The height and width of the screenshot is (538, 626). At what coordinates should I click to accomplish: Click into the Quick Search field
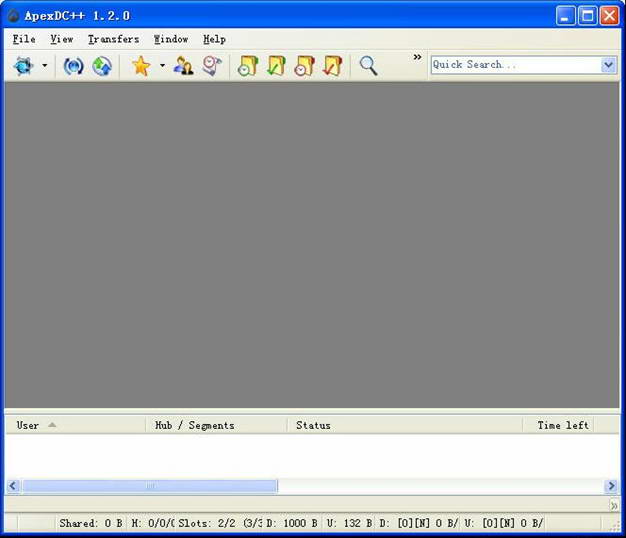click(x=516, y=65)
